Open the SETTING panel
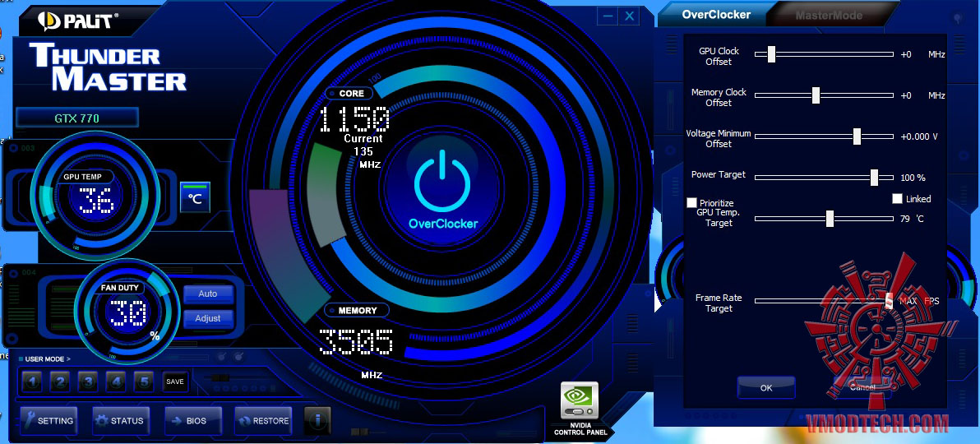Image resolution: width=980 pixels, height=444 pixels. click(49, 421)
